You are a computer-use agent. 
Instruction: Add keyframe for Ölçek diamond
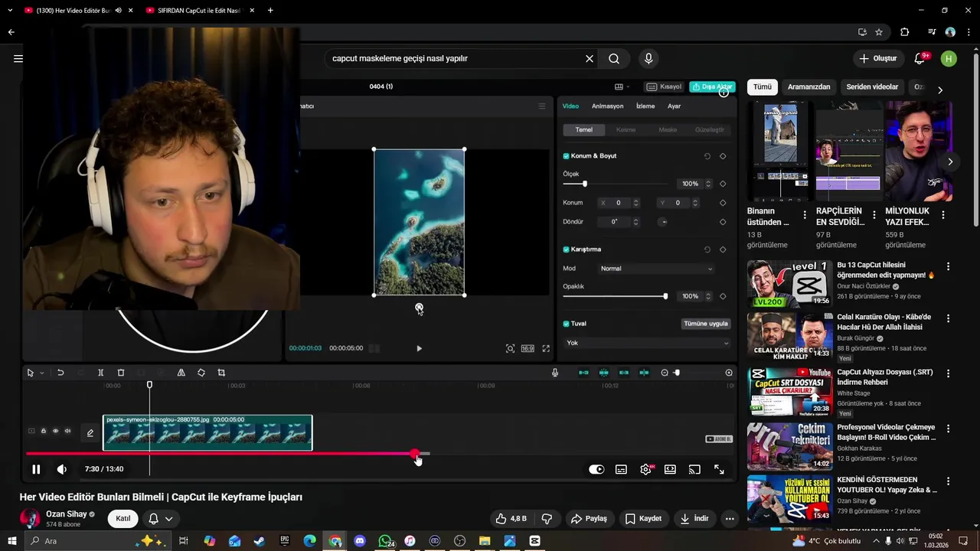723,184
